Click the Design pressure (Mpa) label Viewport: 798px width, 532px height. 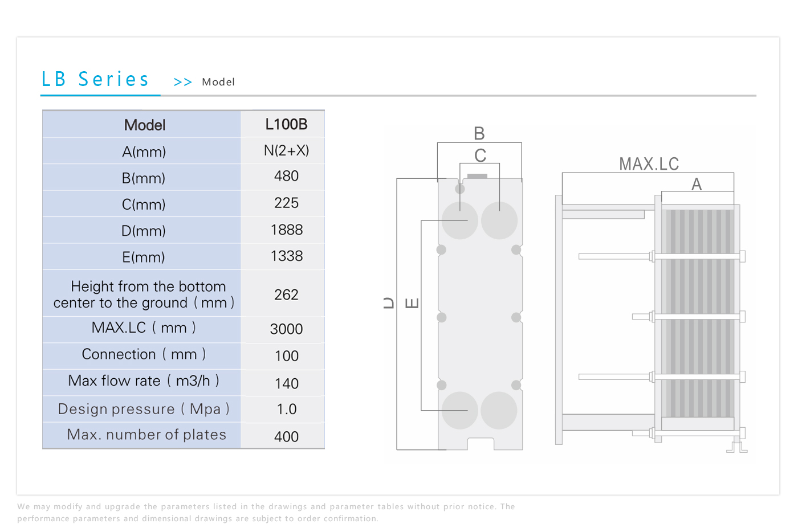(143, 409)
